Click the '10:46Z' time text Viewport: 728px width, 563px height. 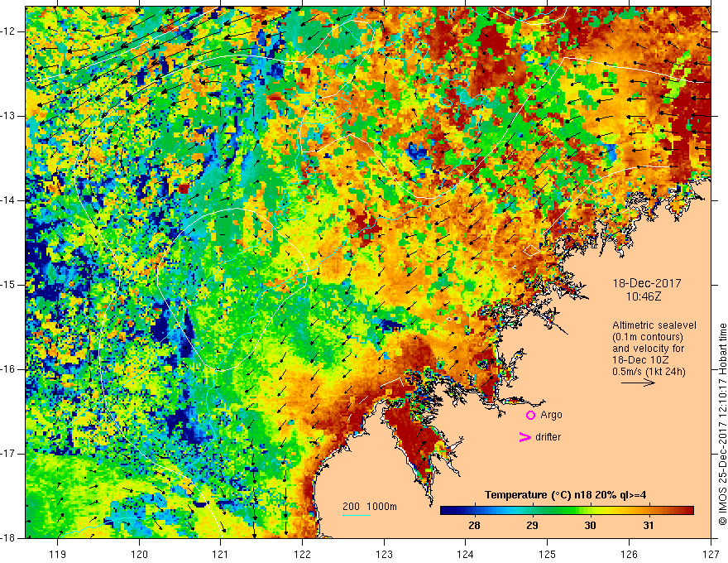click(644, 296)
